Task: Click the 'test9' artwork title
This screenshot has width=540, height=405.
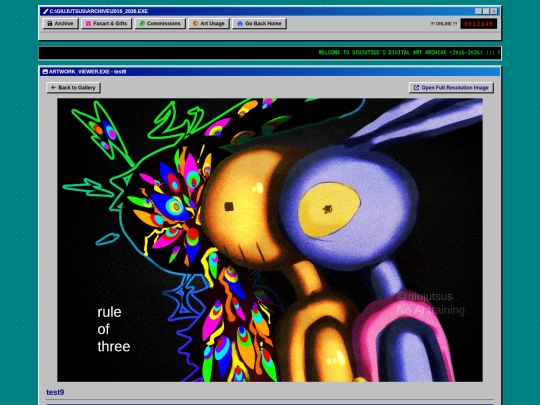Action: coord(55,392)
